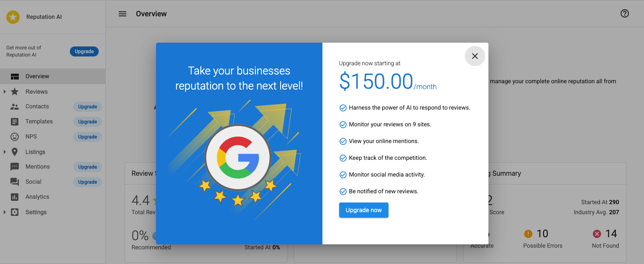Click 'Take your businesses reputation' headline
This screenshot has width=644, height=264.
(x=239, y=78)
